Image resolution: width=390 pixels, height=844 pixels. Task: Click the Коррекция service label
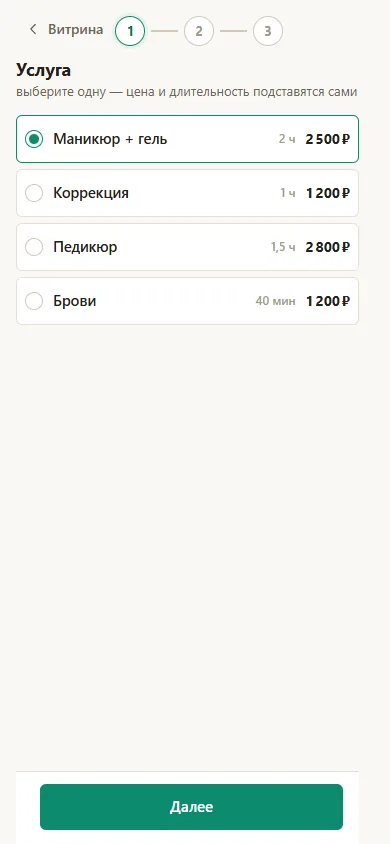(91, 193)
